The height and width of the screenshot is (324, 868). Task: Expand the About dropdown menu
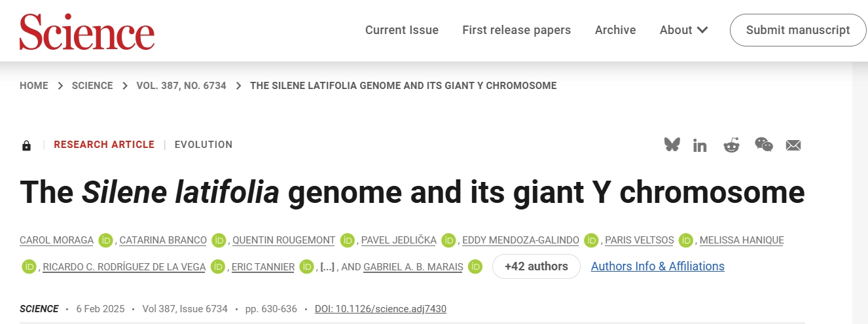[x=683, y=30]
